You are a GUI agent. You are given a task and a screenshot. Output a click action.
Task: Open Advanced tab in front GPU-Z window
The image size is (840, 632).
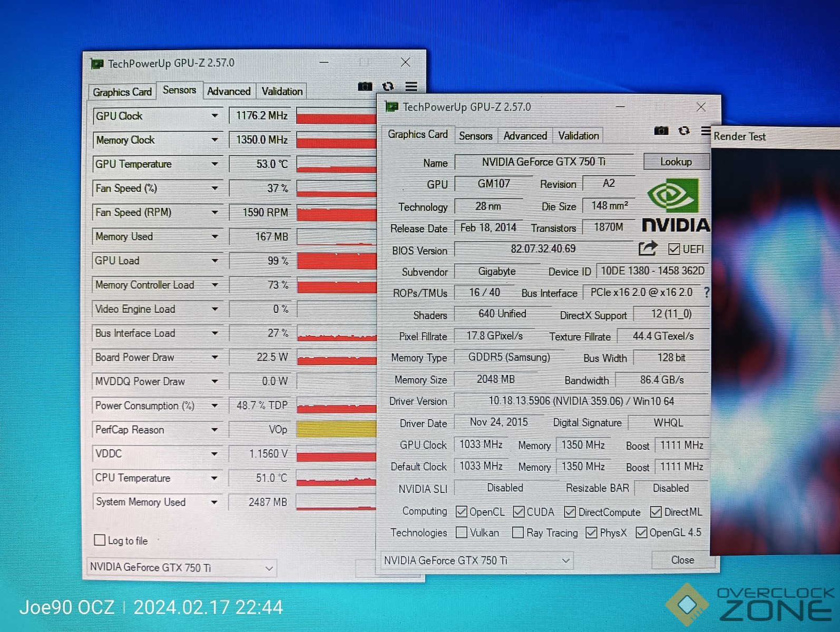[525, 136]
